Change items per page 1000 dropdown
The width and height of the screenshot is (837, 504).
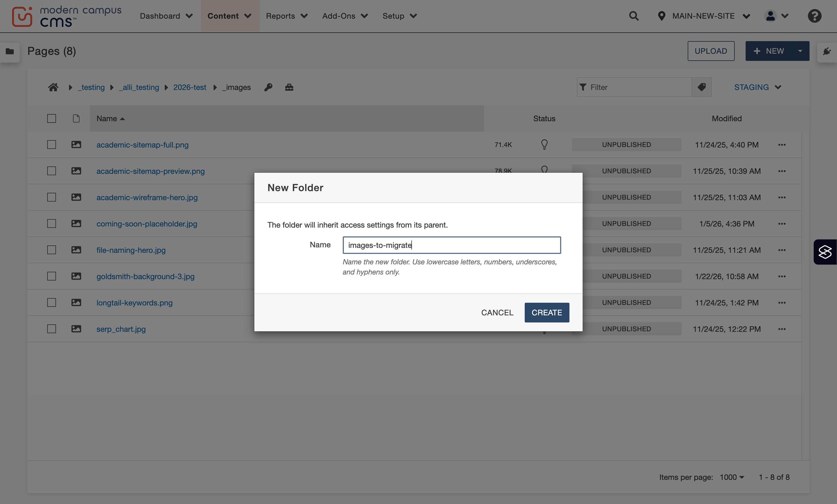[x=732, y=477]
